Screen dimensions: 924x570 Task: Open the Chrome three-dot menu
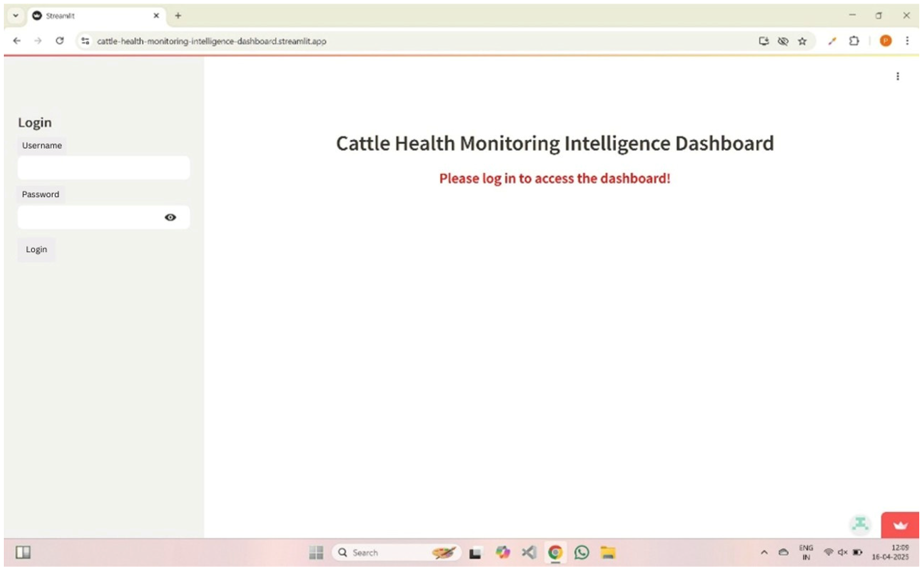click(x=908, y=41)
